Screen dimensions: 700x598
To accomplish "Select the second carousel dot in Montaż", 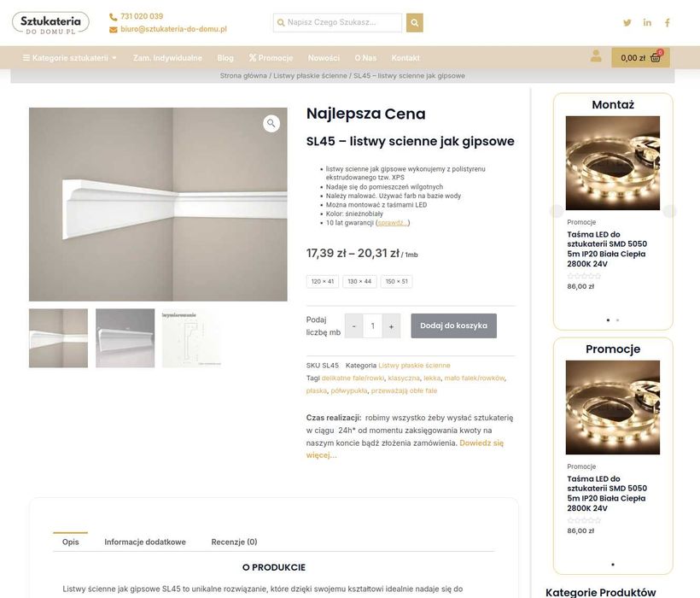I will [x=617, y=320].
